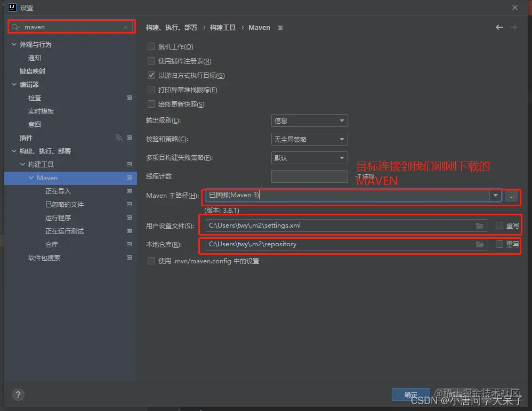Screen dimensions: 532x411
Task: Click project-level icon next to Maven breadcrumb
Action: point(280,28)
